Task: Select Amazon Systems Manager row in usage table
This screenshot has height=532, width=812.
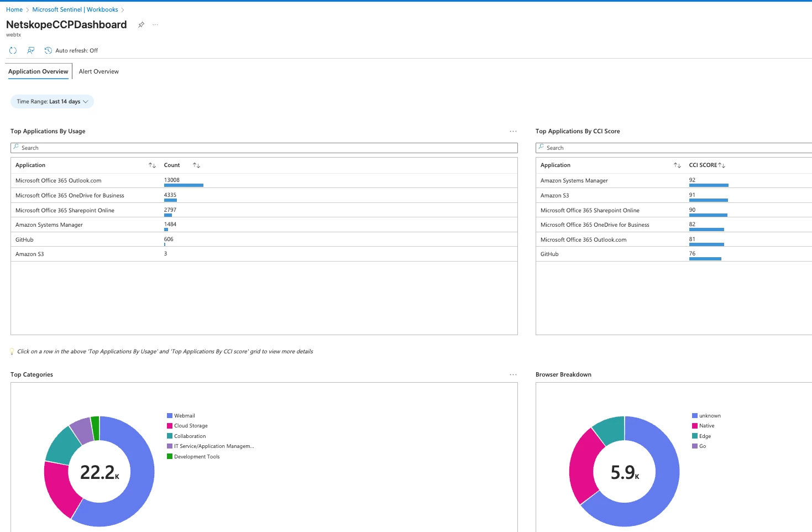Action: coord(264,225)
